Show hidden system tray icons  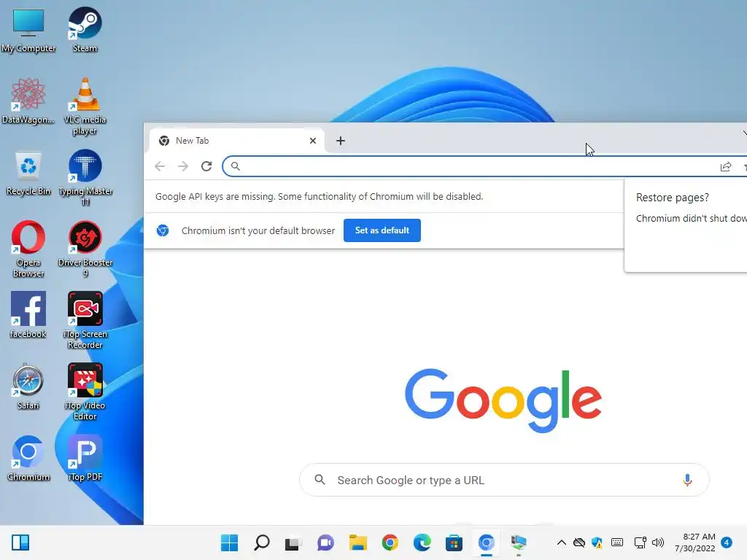click(562, 542)
